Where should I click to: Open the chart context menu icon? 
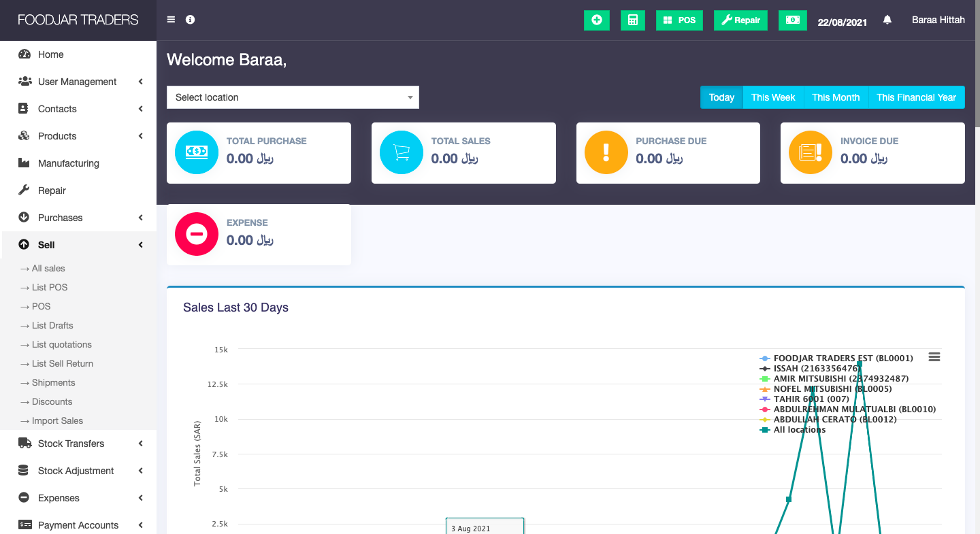[x=934, y=357]
